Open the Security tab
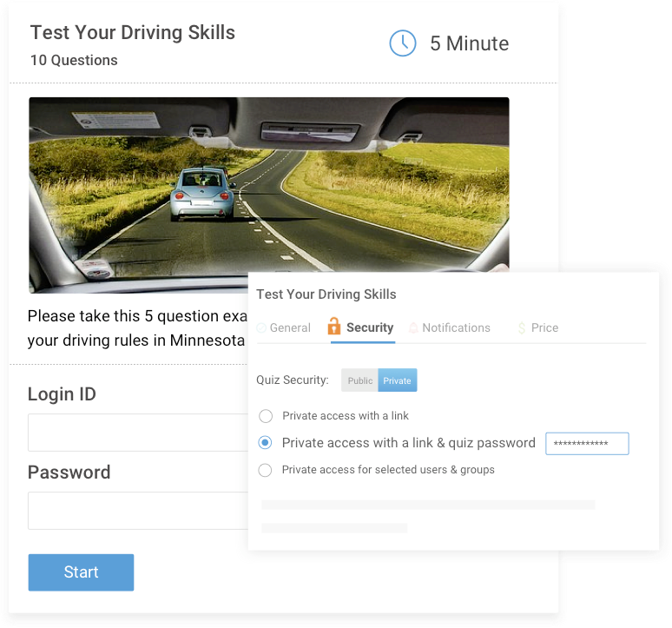The image size is (672, 628). 360,327
